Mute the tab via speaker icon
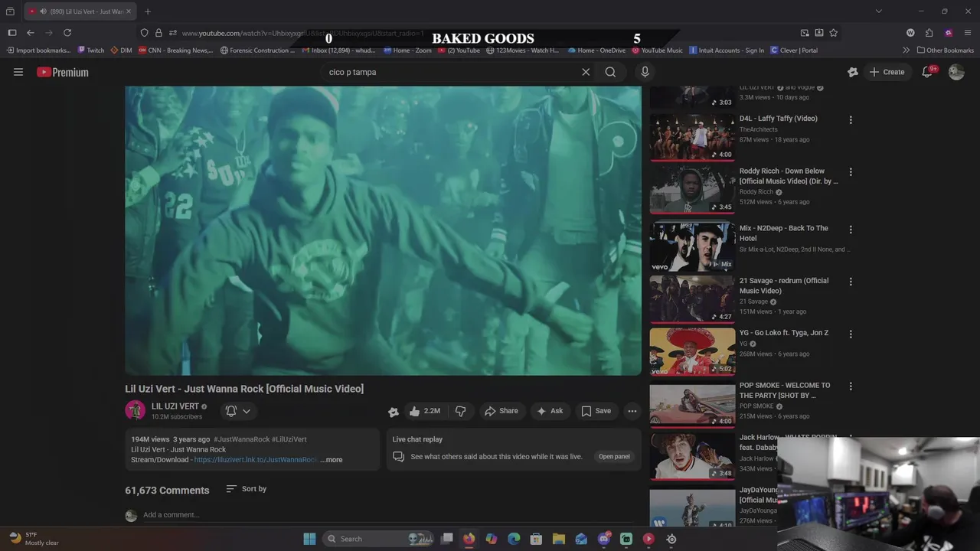 pyautogui.click(x=43, y=11)
